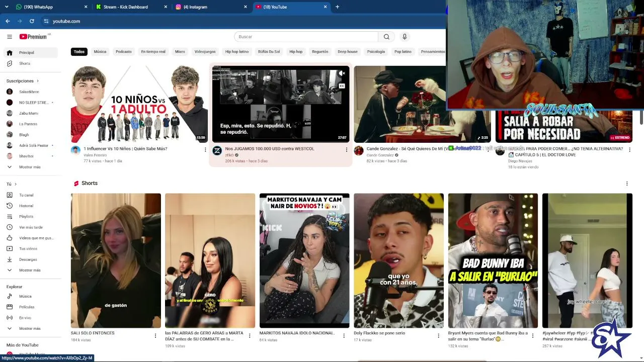
Task: Click the search magnifier button
Action: click(386, 37)
